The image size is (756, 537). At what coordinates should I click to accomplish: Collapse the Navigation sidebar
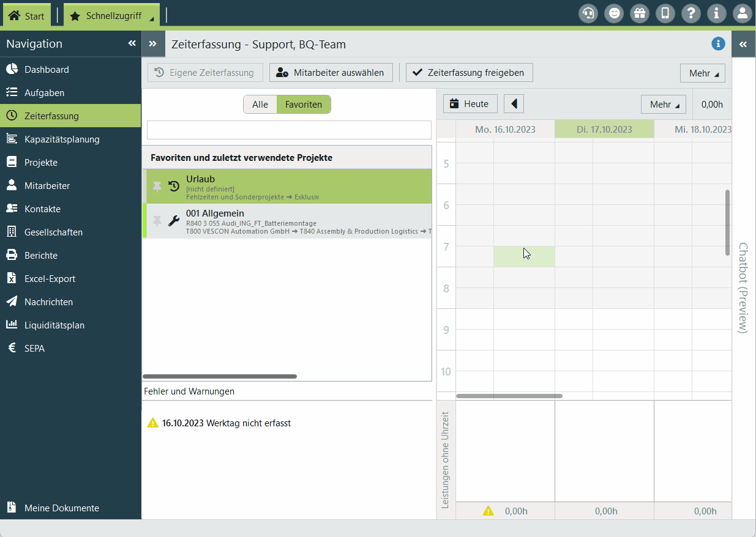132,43
